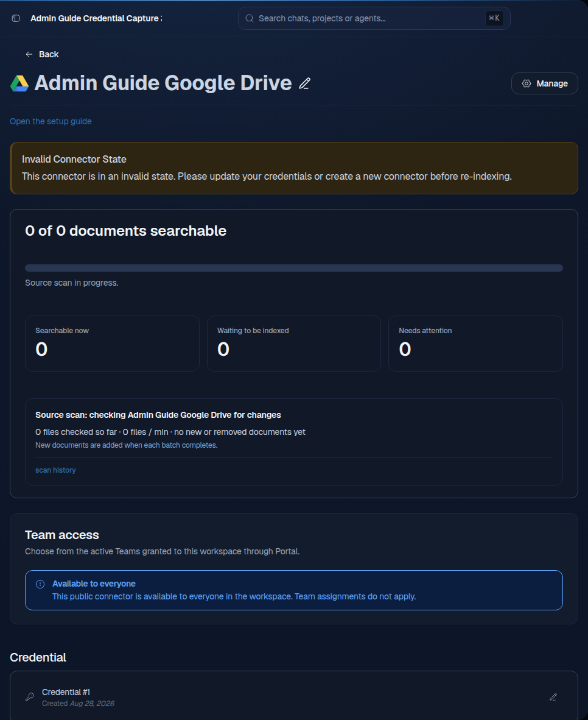The image size is (588, 720).
Task: Click the invalid state warning message text
Action: click(x=267, y=176)
